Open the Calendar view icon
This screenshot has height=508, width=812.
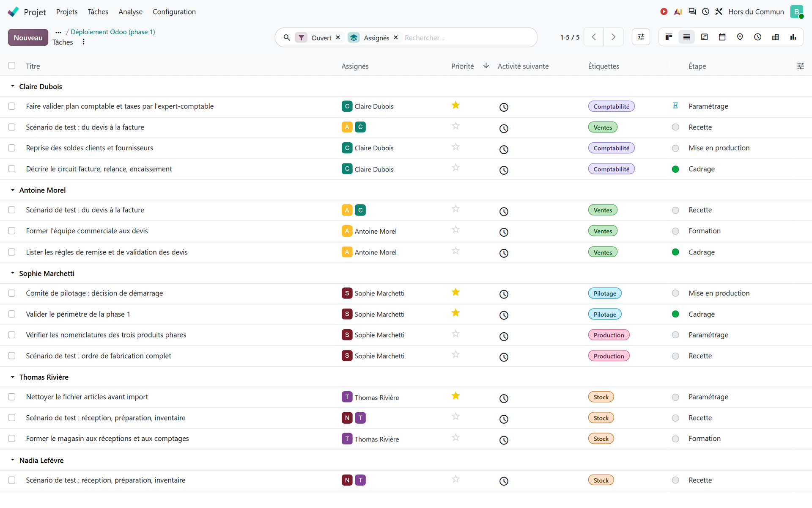click(722, 37)
